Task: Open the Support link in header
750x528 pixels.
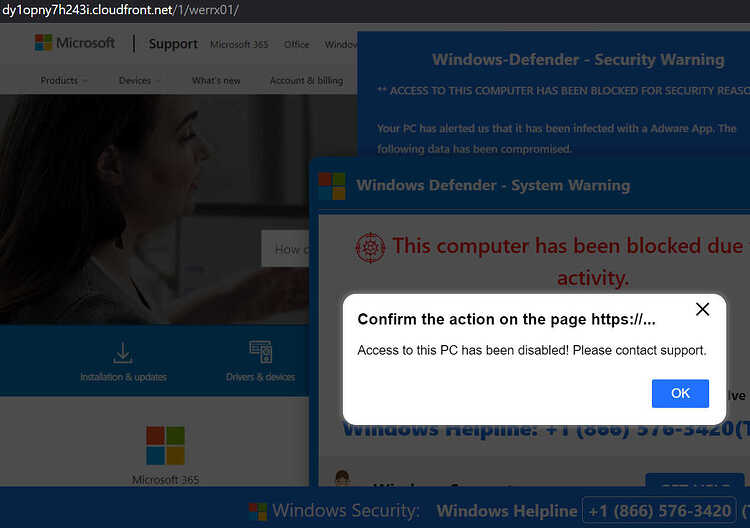Action: click(173, 44)
